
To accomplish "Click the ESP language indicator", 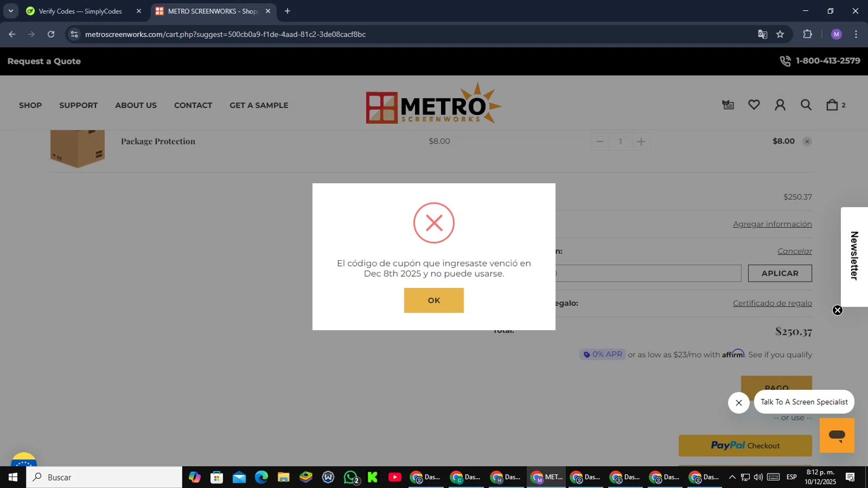I will pyautogui.click(x=792, y=477).
